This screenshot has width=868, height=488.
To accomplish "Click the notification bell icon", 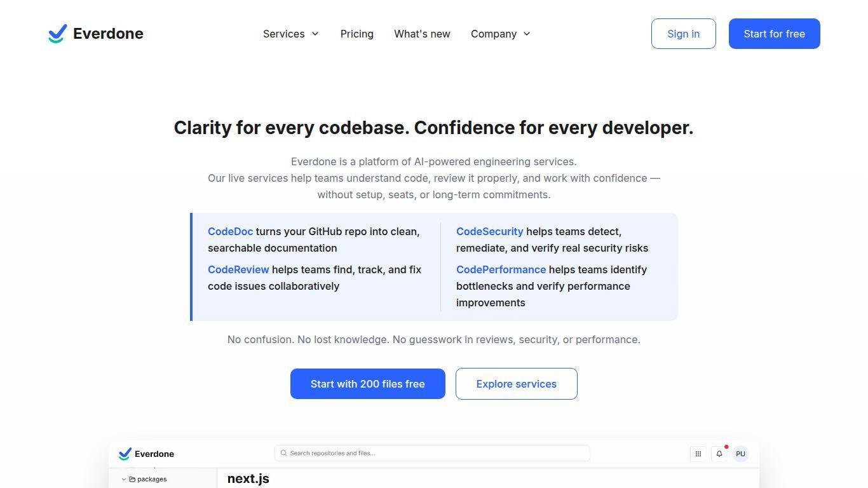I will (719, 454).
